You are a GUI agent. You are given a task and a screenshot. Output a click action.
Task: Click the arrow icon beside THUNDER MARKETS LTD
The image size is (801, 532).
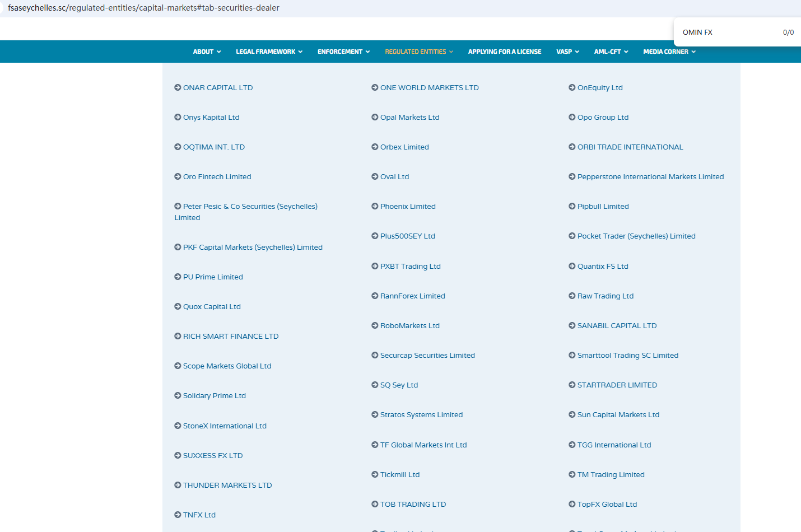178,485
